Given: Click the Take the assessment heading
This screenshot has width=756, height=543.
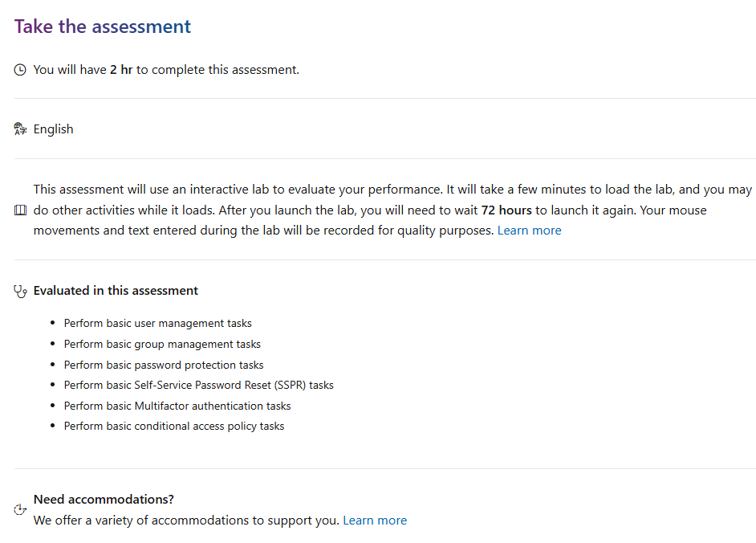Looking at the screenshot, I should tap(102, 27).
